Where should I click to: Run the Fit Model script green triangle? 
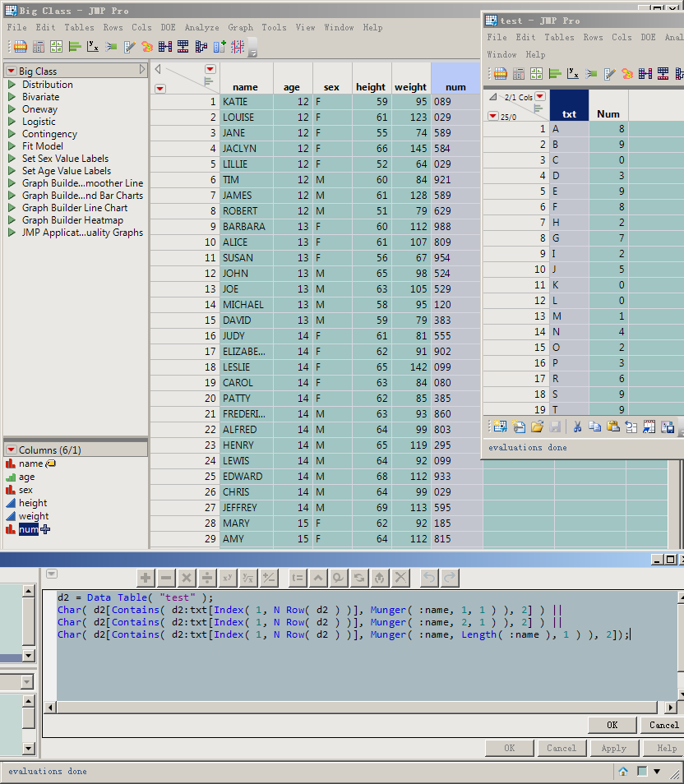coord(12,146)
